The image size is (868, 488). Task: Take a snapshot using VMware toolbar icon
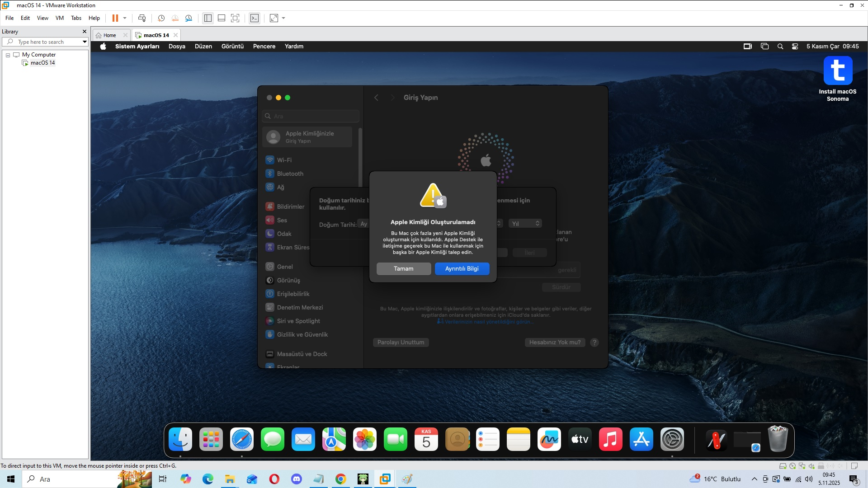click(161, 18)
